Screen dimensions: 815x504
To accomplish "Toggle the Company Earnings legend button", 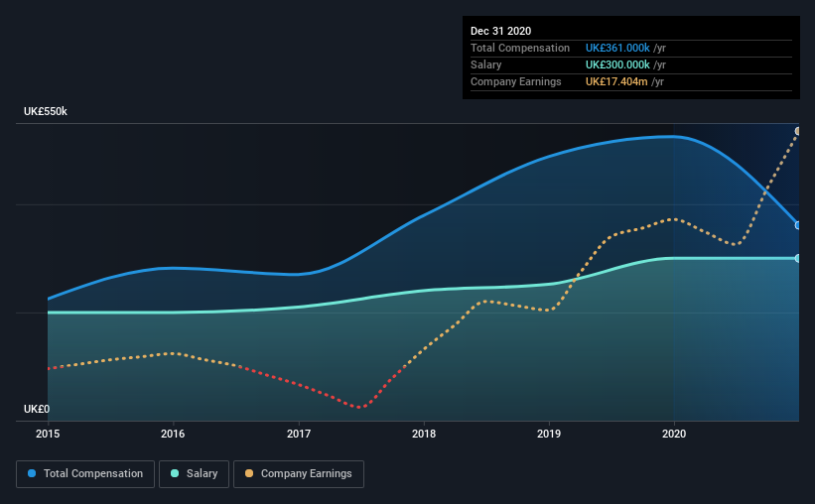I will 299,474.
